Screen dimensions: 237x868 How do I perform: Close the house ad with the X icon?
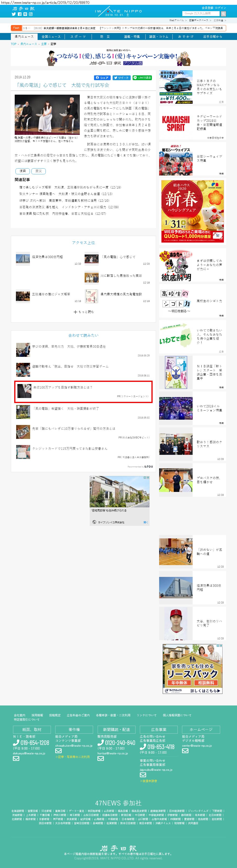[x=148, y=477]
